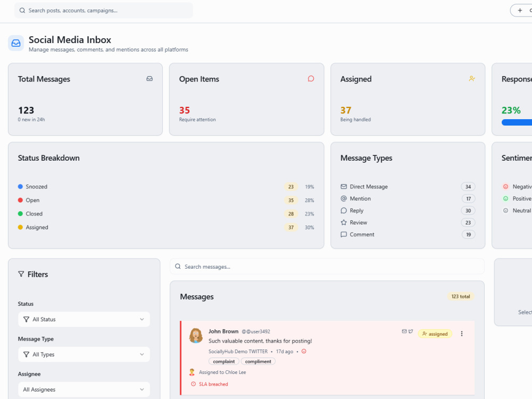Click the Search posts, accounts, campaigns field
Viewport: 532px width, 399px height.
click(104, 11)
